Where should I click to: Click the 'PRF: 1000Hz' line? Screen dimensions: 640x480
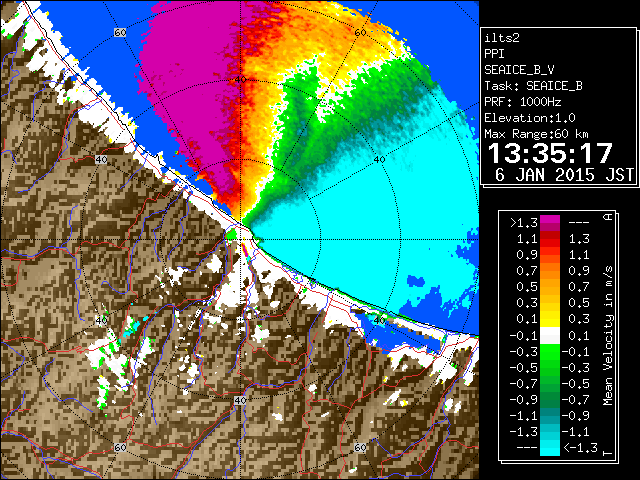tap(522, 102)
